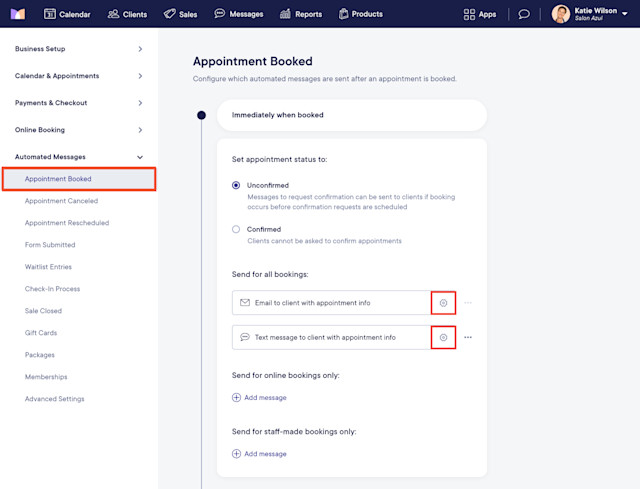The image size is (640, 489).
Task: Open the Messages menu in navbar
Action: [x=239, y=14]
